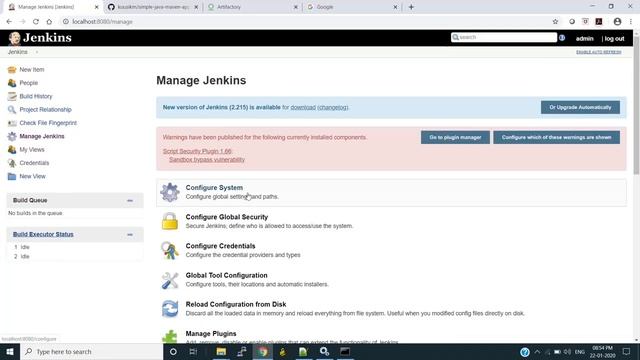Click the taskbar clock showing 22-01-2020

tap(602, 352)
